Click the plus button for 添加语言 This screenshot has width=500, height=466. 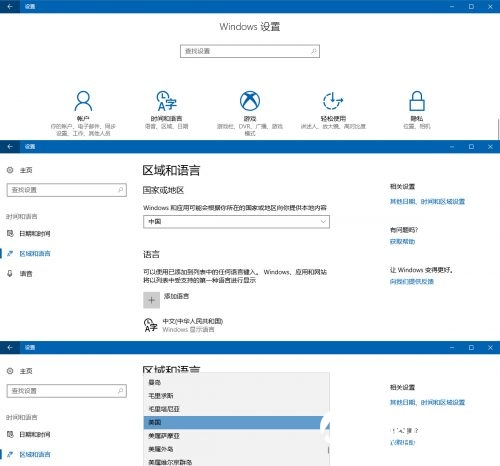(x=151, y=300)
